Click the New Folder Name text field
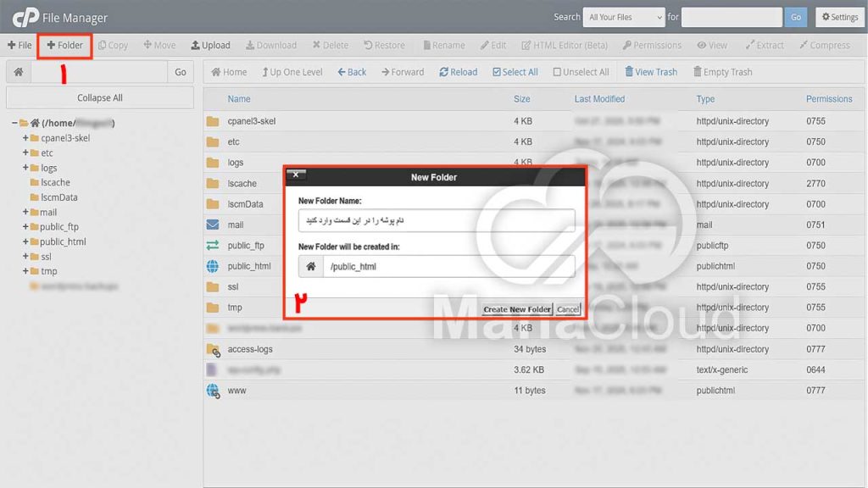Viewport: 868px width, 488px height. point(437,220)
